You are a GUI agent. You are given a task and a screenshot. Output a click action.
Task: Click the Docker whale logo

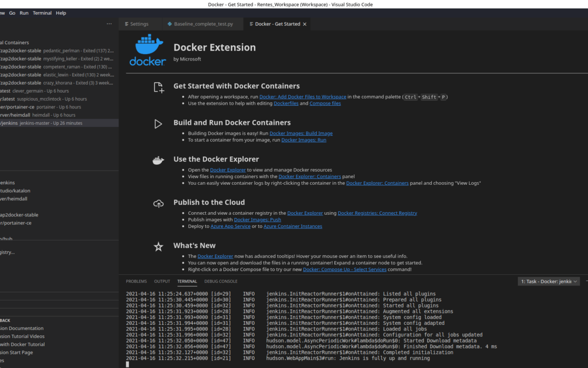[x=148, y=50]
